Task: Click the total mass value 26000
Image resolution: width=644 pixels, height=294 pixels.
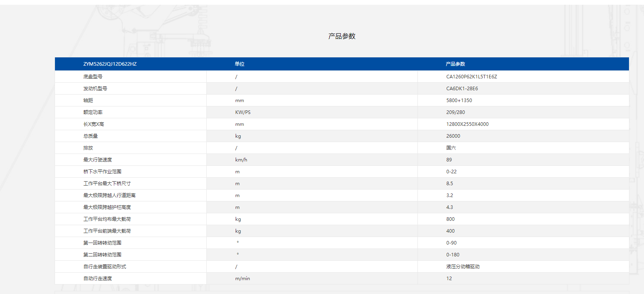Action: pos(453,136)
